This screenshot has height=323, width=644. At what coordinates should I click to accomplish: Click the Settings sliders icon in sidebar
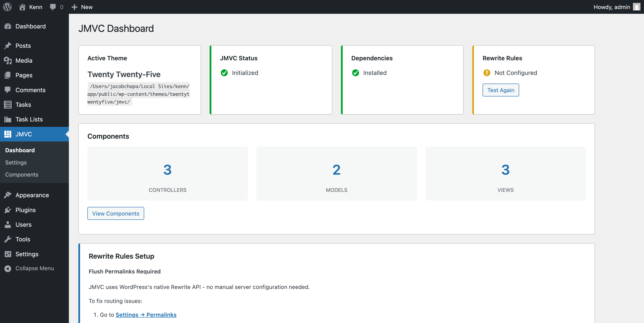(8, 254)
